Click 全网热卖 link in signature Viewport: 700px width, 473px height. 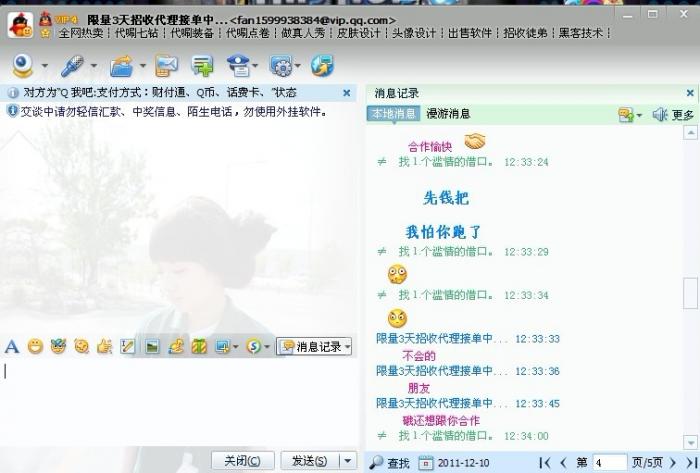tap(81, 33)
